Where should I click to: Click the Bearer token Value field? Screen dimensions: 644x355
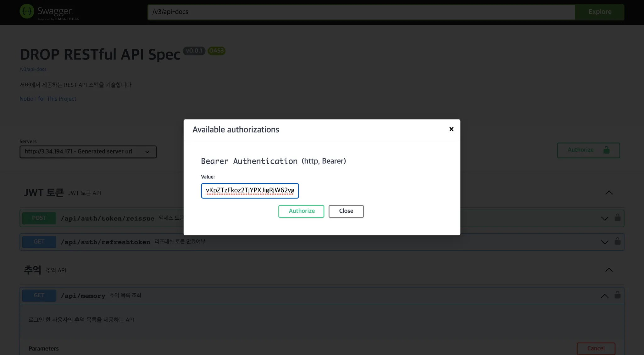coord(250,191)
